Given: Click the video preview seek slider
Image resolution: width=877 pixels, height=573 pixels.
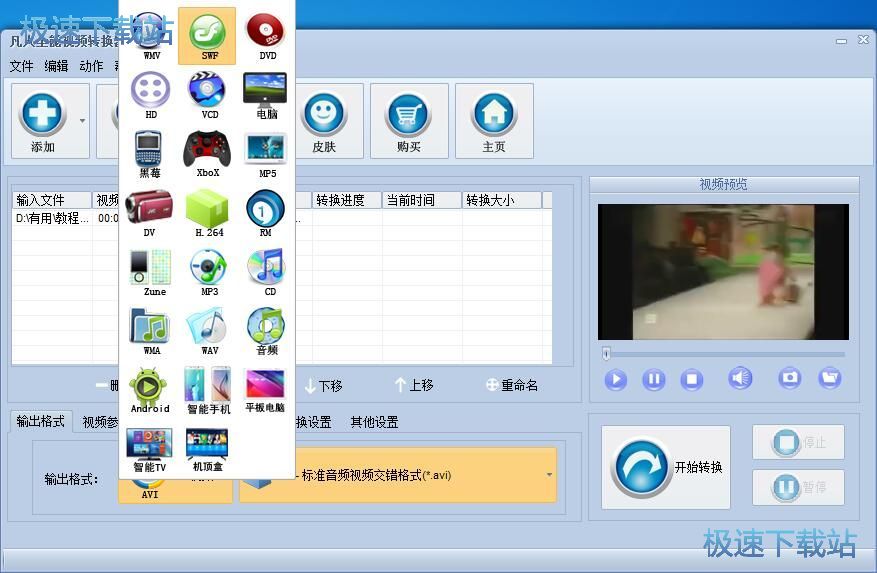Looking at the screenshot, I should coord(725,354).
